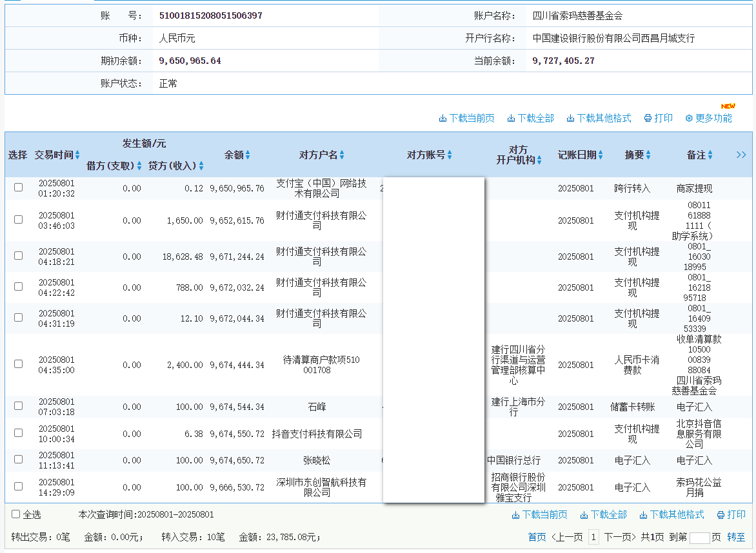Sort by 余额 using its arrow icon

click(x=248, y=155)
